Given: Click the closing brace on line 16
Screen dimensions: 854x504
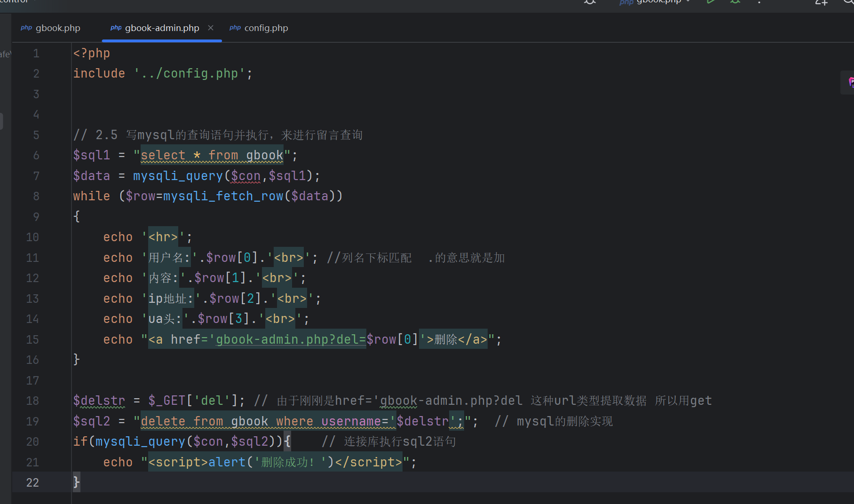Looking at the screenshot, I should coord(77,360).
